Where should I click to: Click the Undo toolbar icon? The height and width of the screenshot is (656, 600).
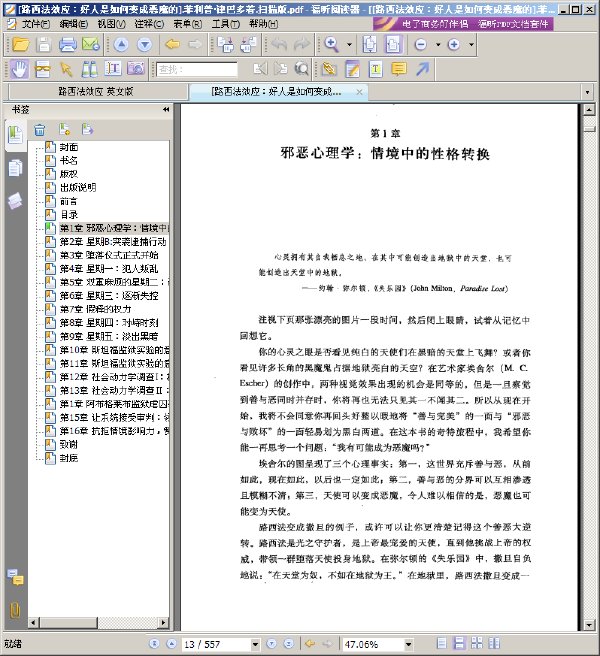(x=279, y=44)
